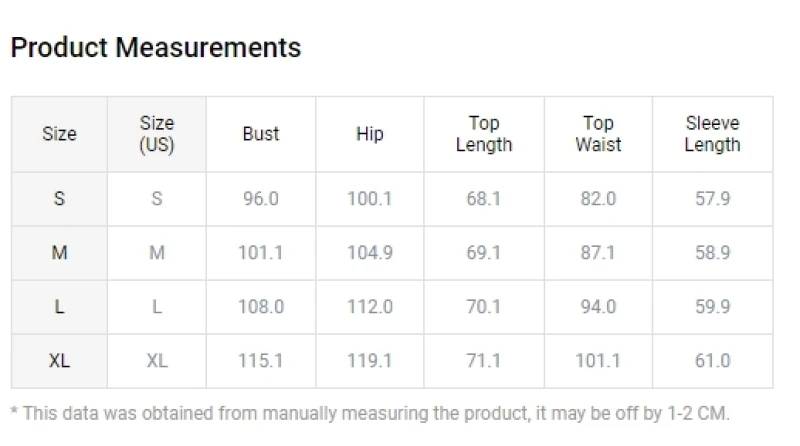Select the M row size label

coord(59,253)
